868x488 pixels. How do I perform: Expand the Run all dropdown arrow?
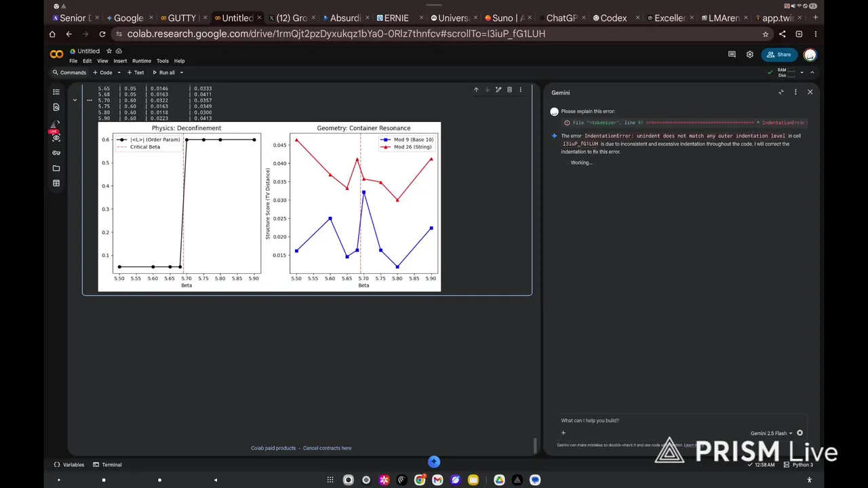(182, 73)
